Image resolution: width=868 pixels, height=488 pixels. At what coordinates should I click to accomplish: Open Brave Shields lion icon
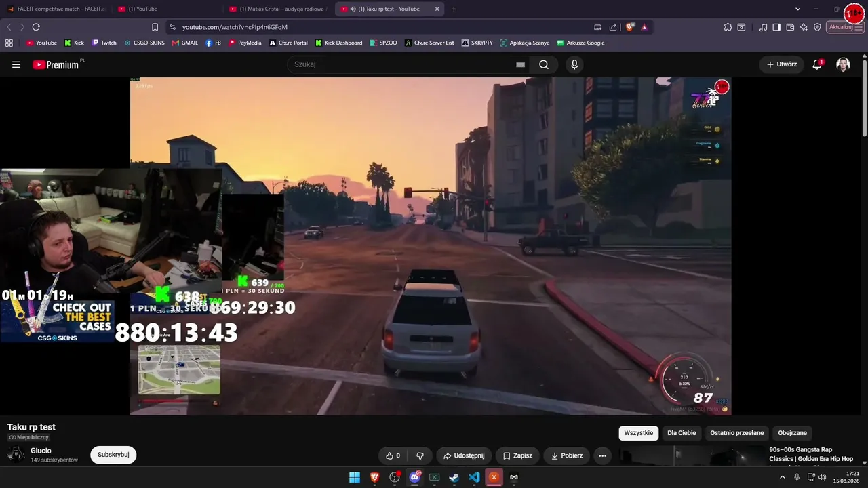630,27
